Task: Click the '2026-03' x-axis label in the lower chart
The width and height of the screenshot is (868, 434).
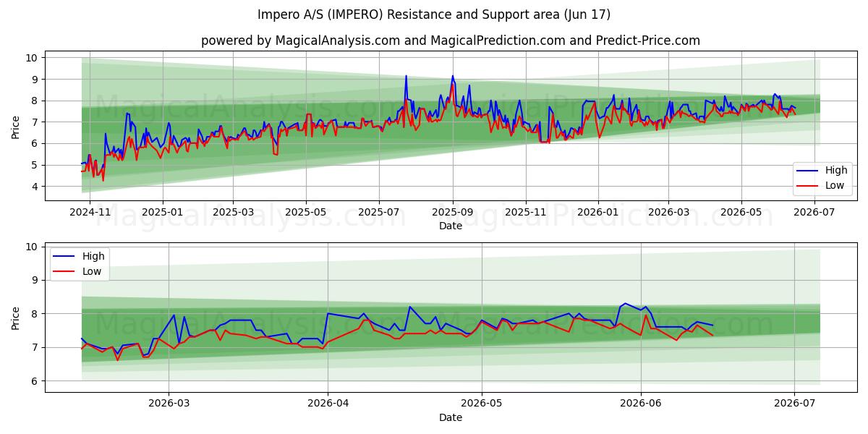Action: (169, 404)
